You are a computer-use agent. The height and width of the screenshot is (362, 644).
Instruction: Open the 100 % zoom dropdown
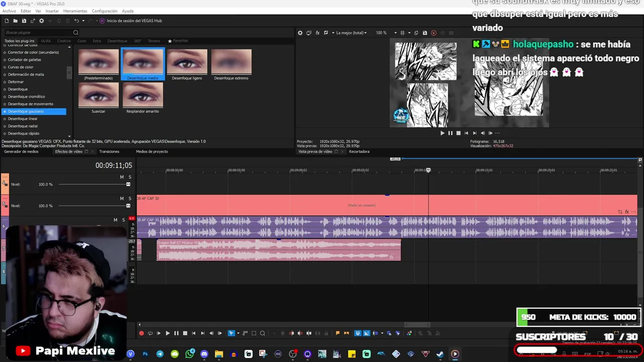point(386,33)
